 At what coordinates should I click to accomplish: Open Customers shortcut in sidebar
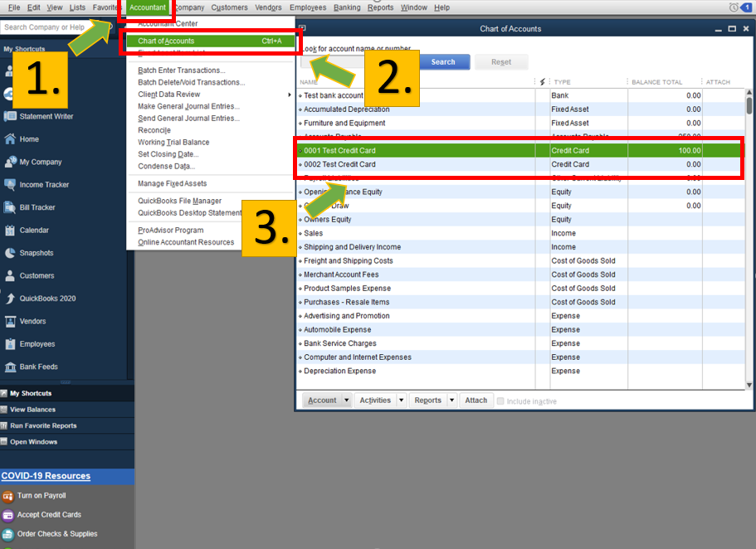tap(10, 275)
